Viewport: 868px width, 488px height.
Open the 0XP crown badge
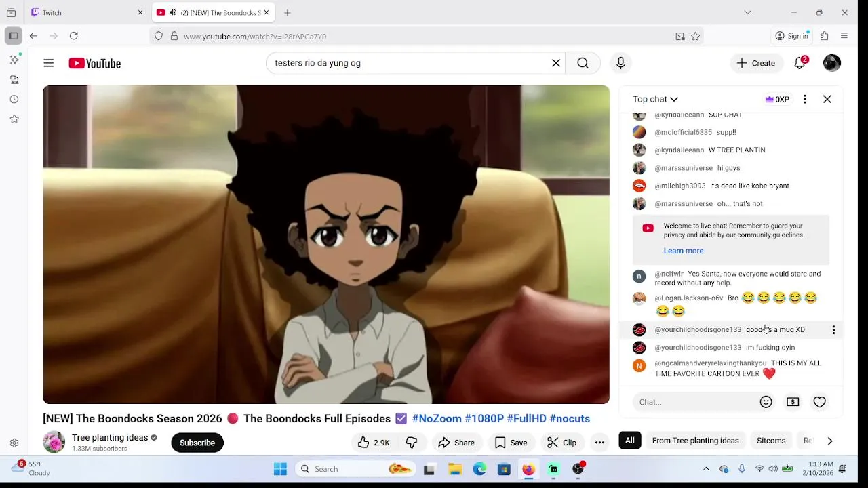[x=777, y=99]
